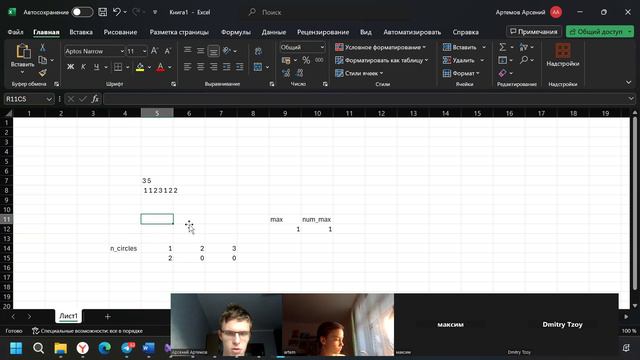Align text to vertical middle
The width and height of the screenshot is (640, 360).
click(201, 51)
